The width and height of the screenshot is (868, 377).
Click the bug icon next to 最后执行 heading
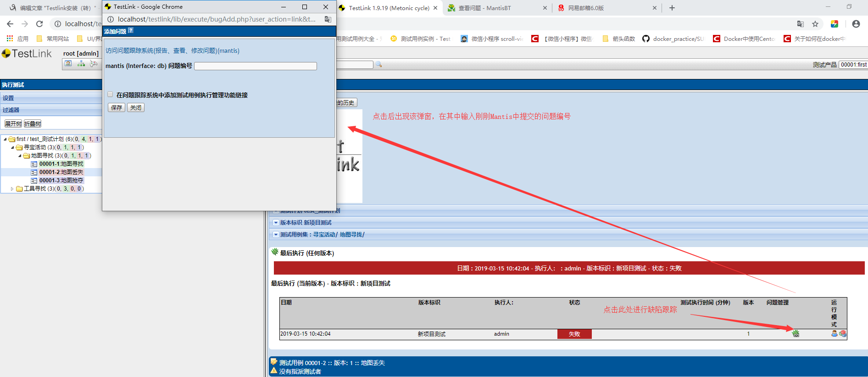(x=275, y=252)
